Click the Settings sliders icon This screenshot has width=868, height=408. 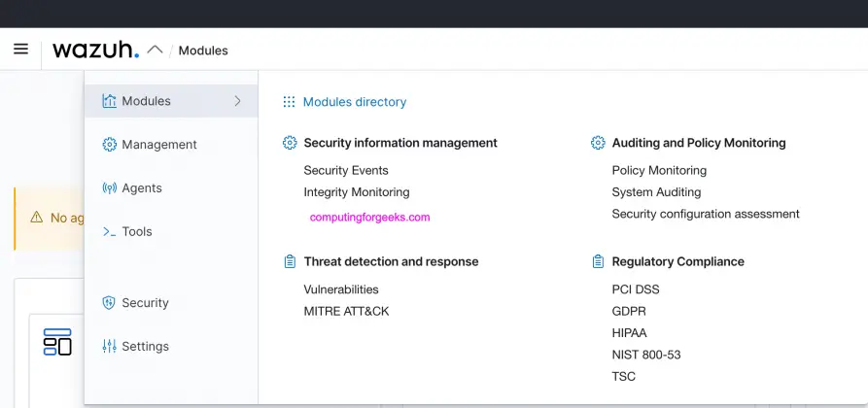coord(109,347)
